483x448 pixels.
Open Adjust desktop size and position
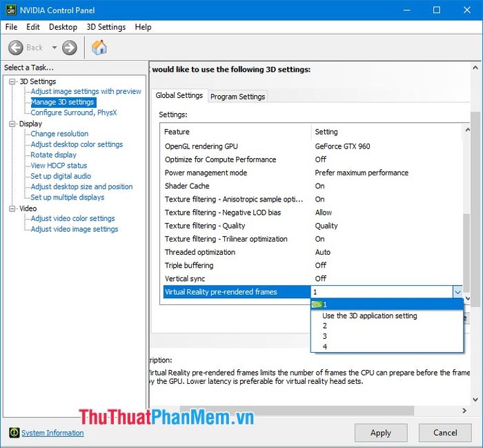[81, 186]
